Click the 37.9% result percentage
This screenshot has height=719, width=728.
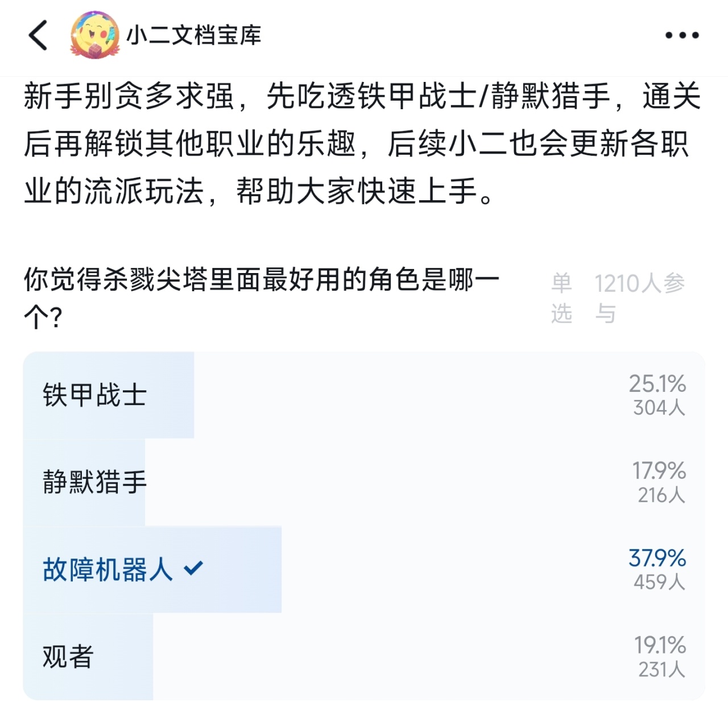657,557
